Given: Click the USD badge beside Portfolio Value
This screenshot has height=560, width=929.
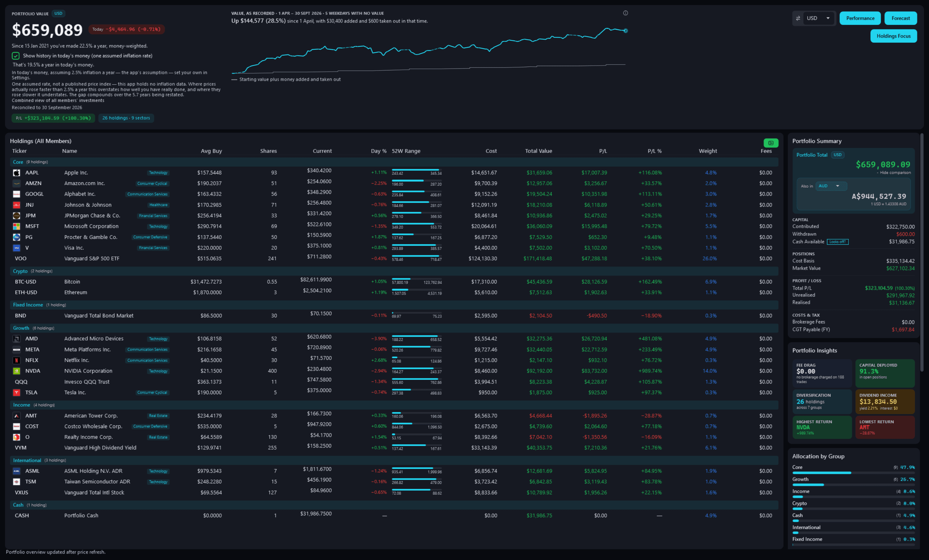Looking at the screenshot, I should tap(58, 13).
